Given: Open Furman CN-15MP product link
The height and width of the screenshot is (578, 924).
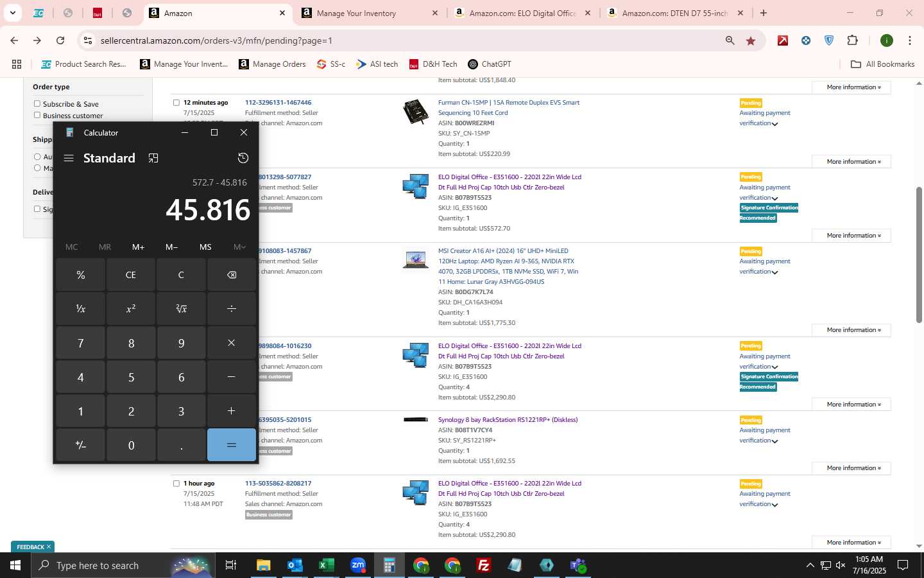Looking at the screenshot, I should tap(509, 108).
